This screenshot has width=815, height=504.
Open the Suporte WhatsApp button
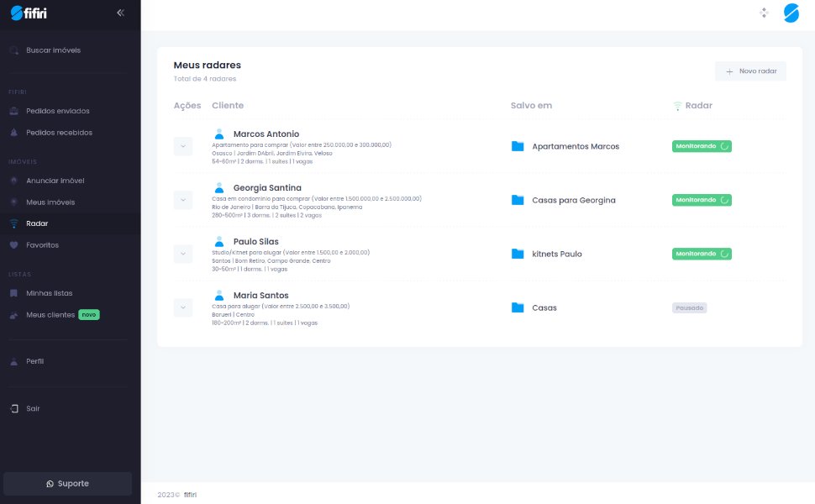pyautogui.click(x=67, y=484)
